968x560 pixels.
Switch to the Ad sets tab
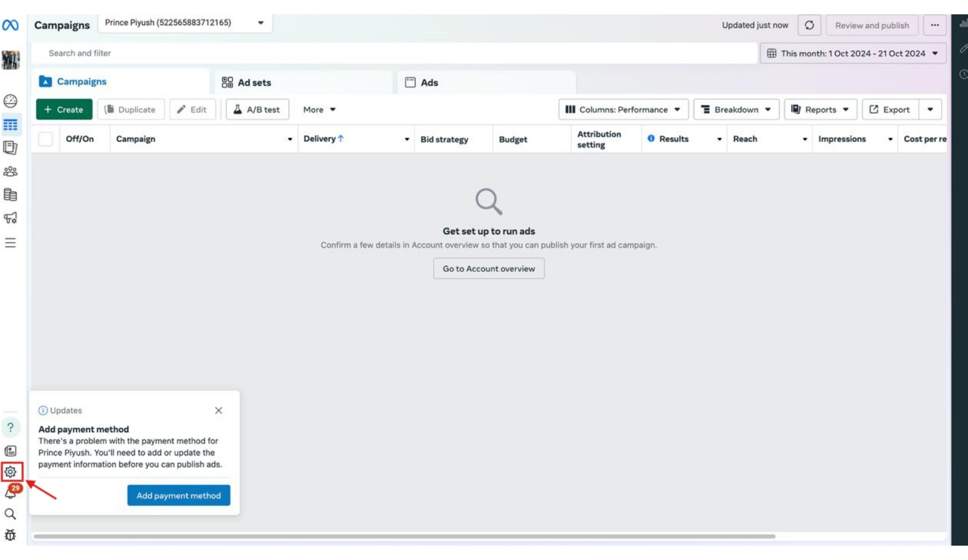coord(254,82)
